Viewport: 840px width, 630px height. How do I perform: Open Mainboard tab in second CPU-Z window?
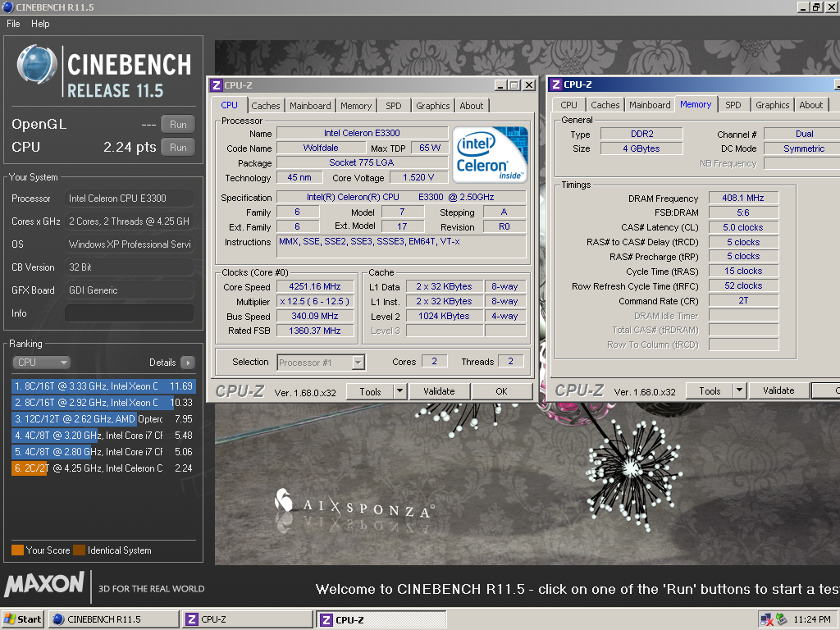650,105
